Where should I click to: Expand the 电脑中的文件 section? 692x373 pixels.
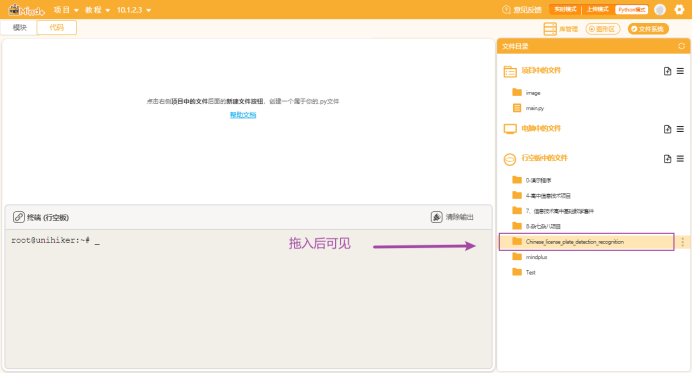coord(541,128)
